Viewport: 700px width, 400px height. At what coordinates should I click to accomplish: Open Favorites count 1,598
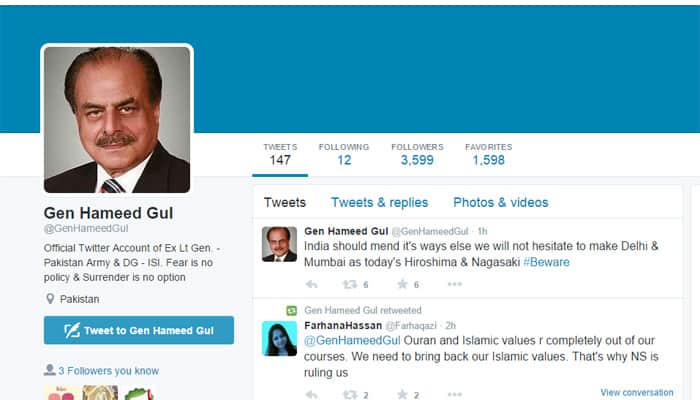point(488,154)
